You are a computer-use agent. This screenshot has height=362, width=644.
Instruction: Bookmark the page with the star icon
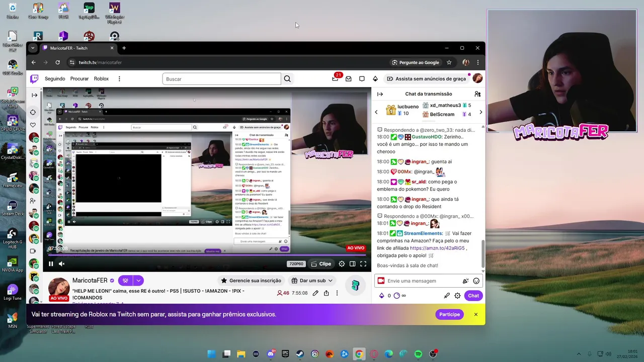[449, 62]
